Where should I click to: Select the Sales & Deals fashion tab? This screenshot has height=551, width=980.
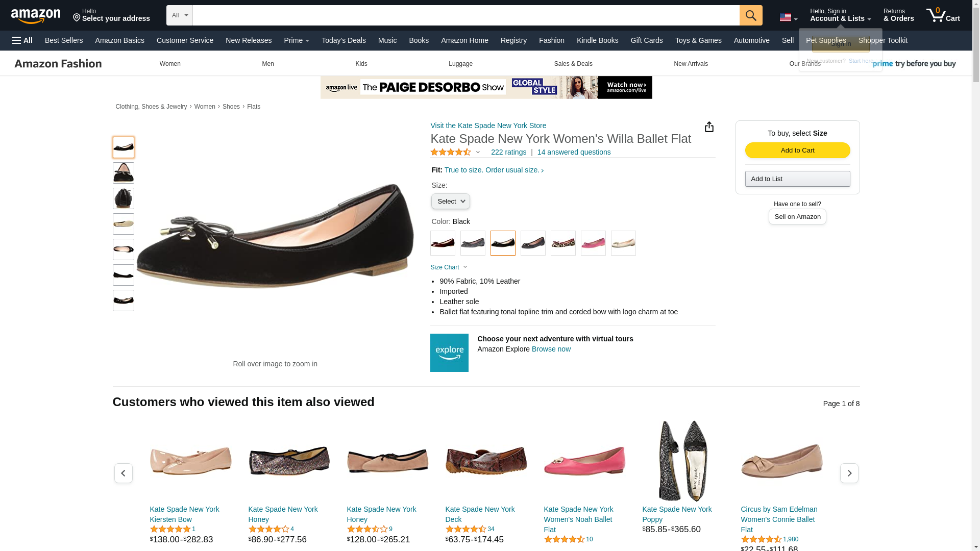[x=573, y=64]
